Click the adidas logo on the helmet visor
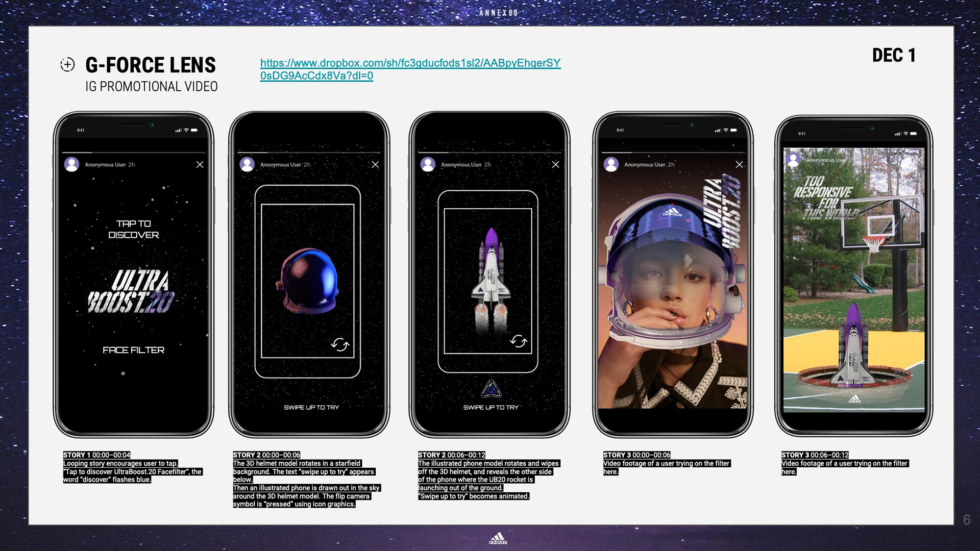The image size is (980, 551). (x=672, y=213)
